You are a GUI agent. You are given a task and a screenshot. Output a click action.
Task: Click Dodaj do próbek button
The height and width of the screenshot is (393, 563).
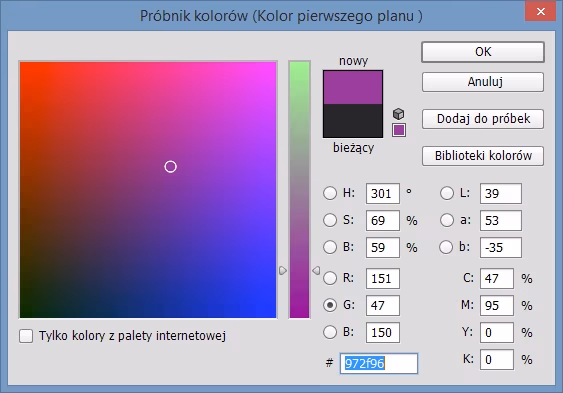483,119
